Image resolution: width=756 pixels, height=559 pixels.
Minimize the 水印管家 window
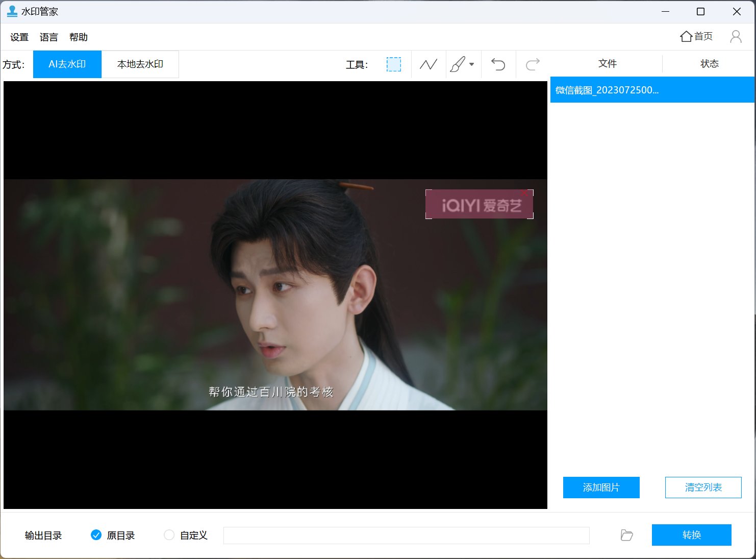click(x=665, y=11)
